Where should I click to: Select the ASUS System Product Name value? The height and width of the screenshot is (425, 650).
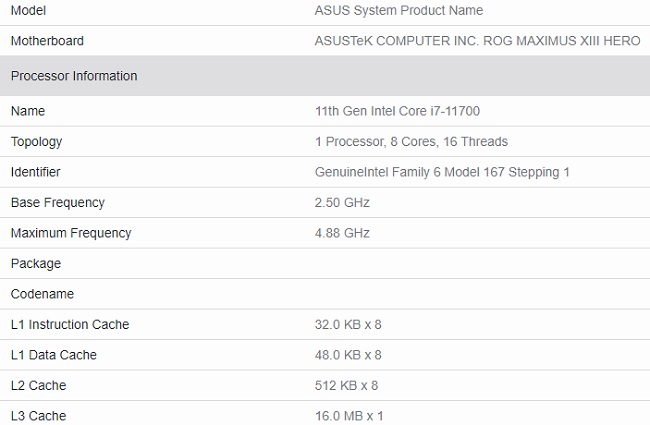[x=399, y=10]
